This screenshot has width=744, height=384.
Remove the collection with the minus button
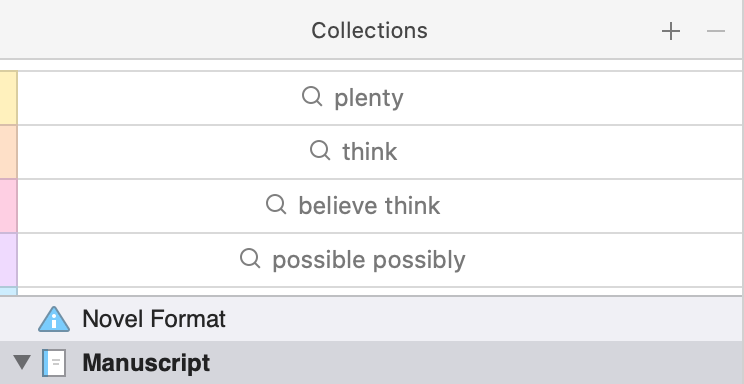click(x=716, y=31)
